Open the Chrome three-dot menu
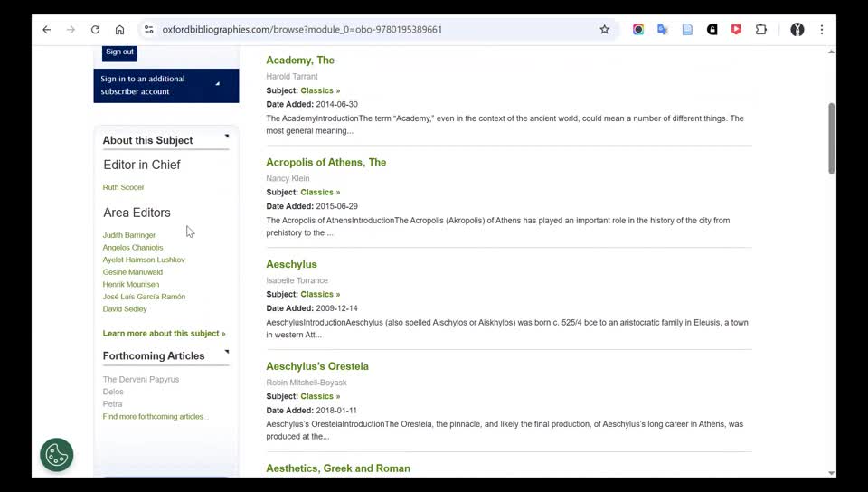The height and width of the screenshot is (492, 868). (x=822, y=30)
